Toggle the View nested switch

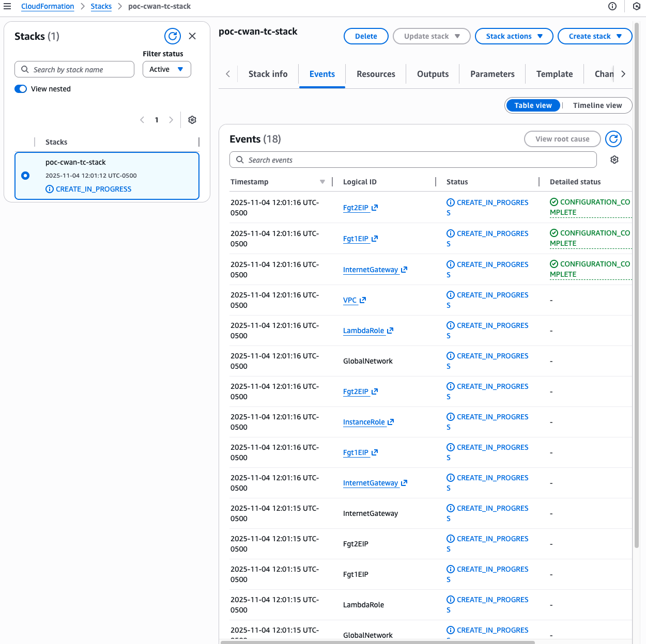pos(21,89)
